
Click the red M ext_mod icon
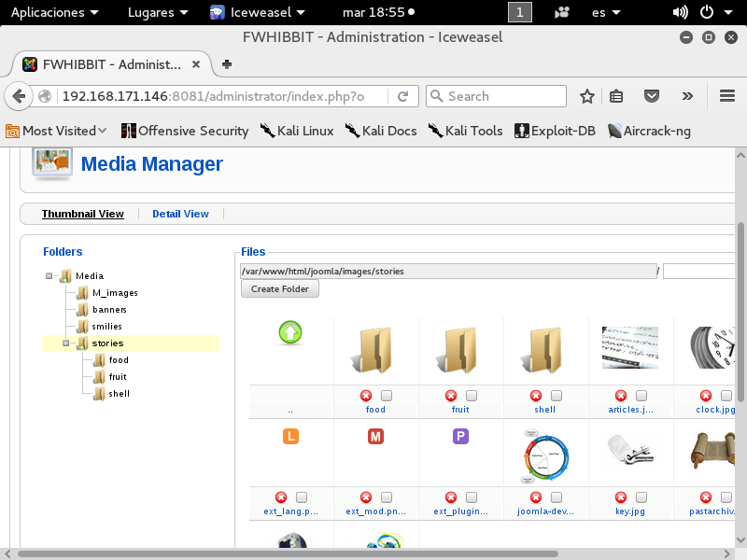tap(375, 436)
